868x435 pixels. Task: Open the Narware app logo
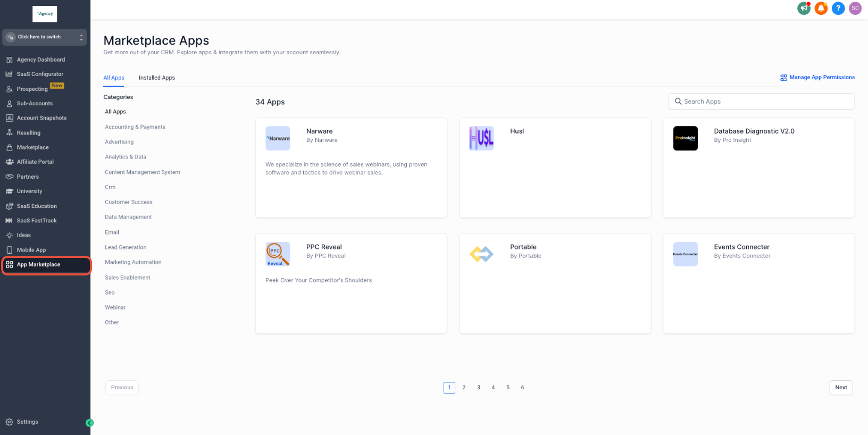point(278,138)
